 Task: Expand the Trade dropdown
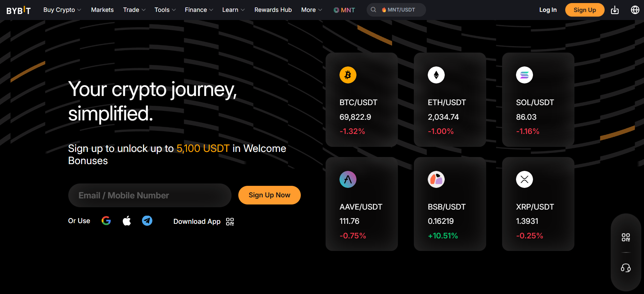tap(134, 10)
